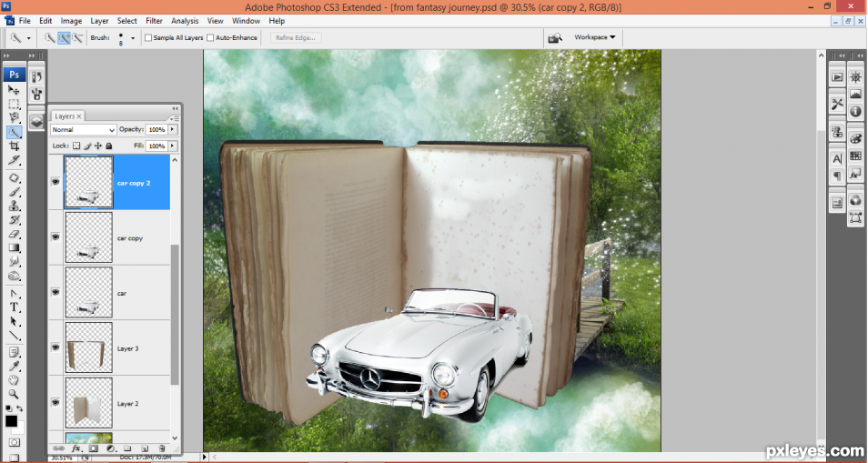This screenshot has height=463, width=868.
Task: Select the Move tool
Action: click(x=14, y=90)
